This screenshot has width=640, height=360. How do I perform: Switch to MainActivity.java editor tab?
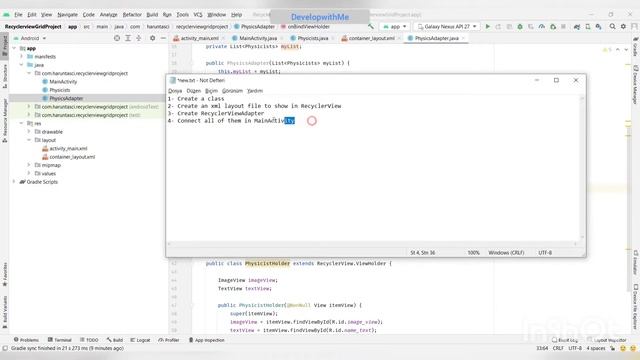258,38
